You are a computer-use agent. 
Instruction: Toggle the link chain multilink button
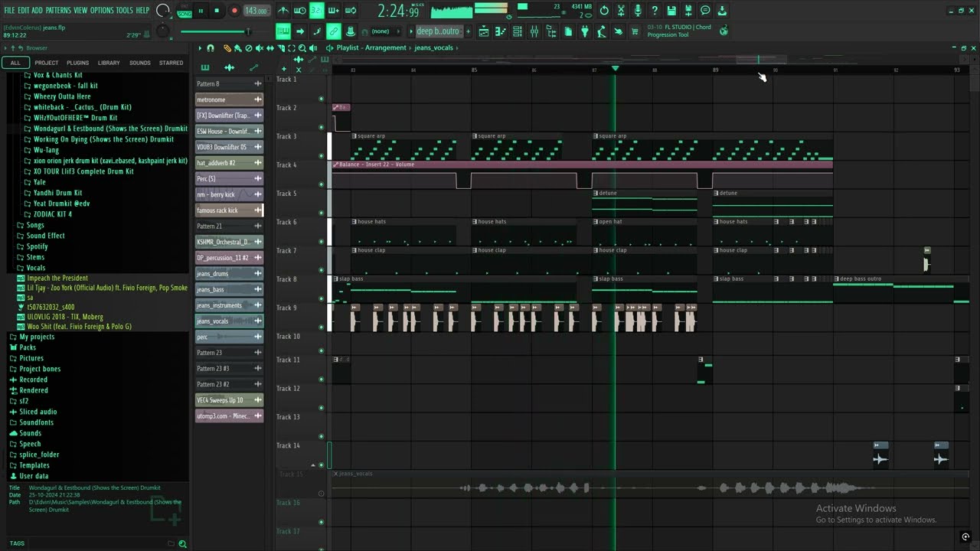333,31
